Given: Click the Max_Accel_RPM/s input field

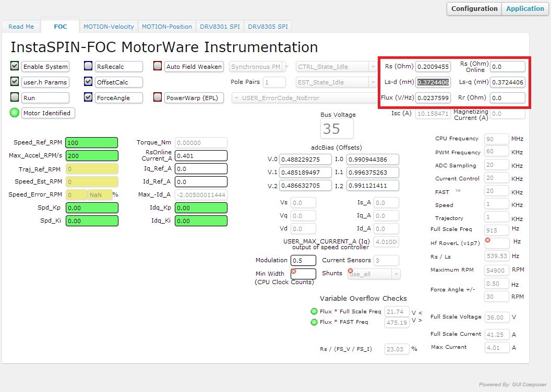Looking at the screenshot, I should point(92,156).
